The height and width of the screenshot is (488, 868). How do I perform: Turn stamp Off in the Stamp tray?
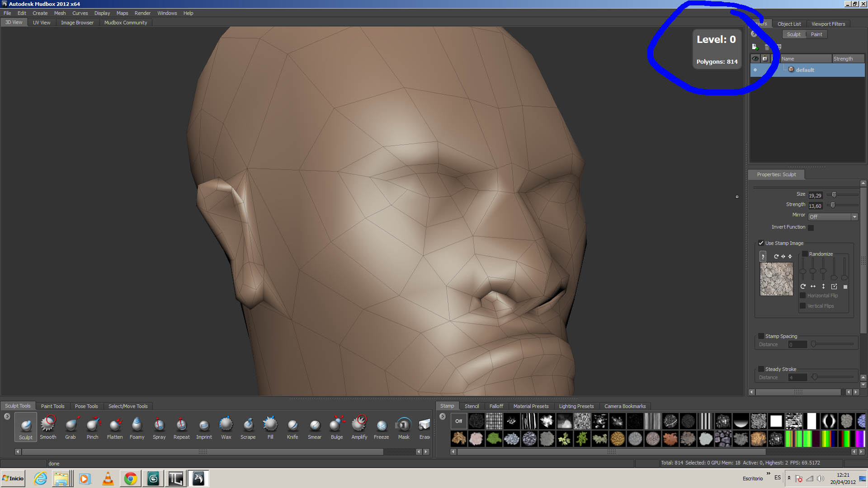tap(458, 421)
